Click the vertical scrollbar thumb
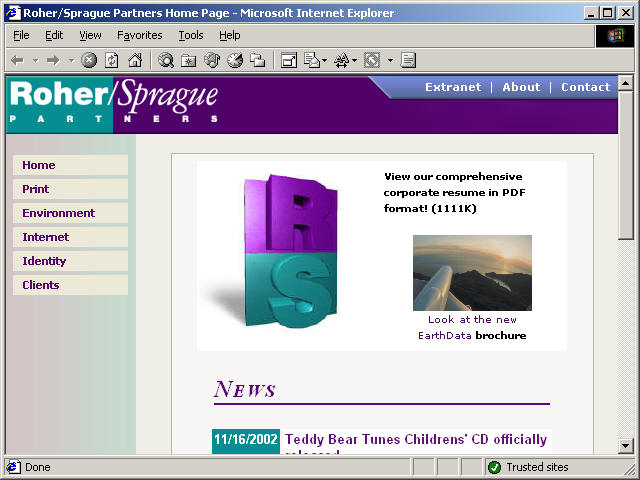 pyautogui.click(x=626, y=165)
